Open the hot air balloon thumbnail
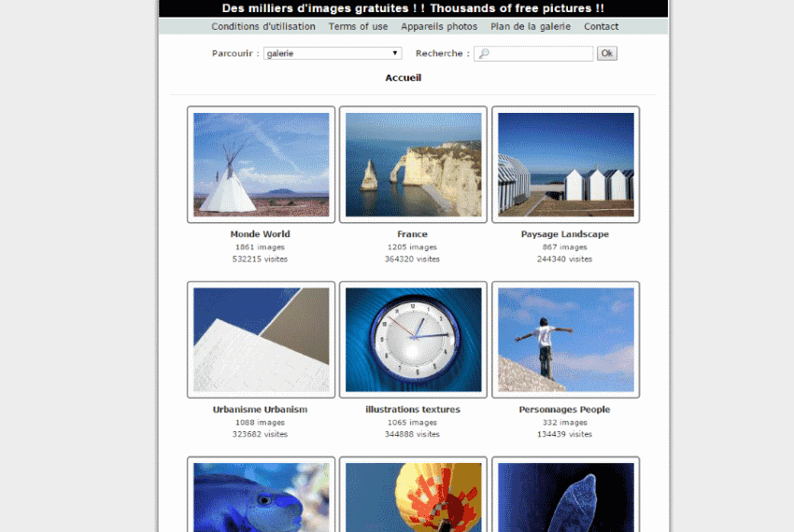 (413, 495)
